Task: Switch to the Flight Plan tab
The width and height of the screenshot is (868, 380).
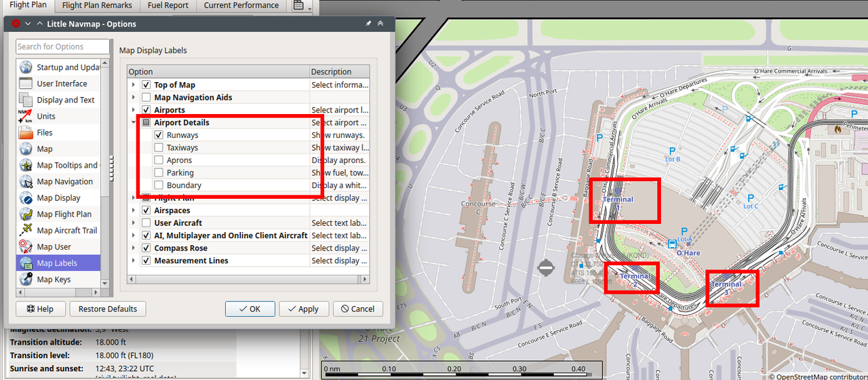Action: (x=28, y=5)
